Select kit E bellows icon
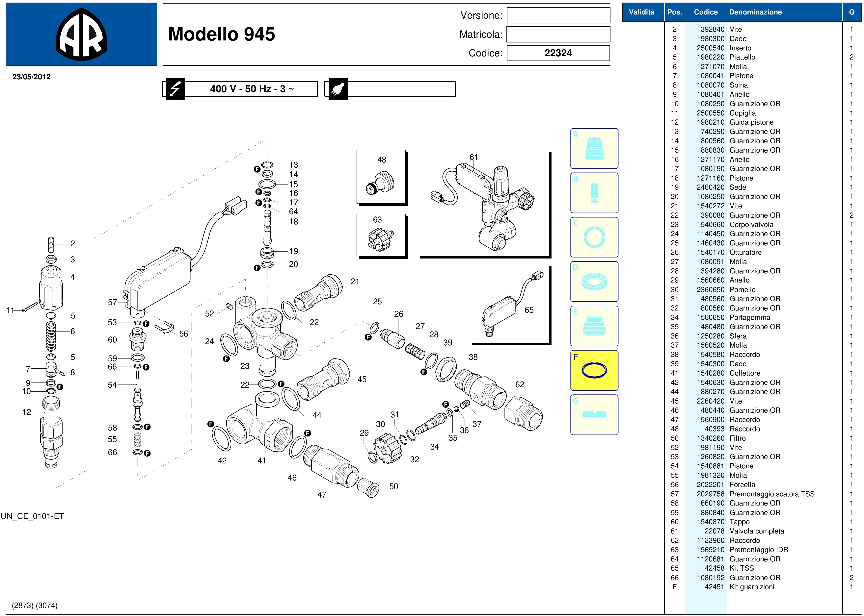 coord(594,326)
